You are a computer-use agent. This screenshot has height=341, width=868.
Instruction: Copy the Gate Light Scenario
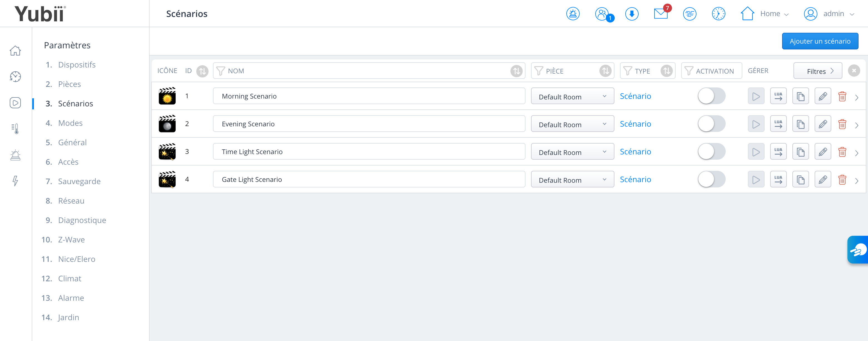800,179
